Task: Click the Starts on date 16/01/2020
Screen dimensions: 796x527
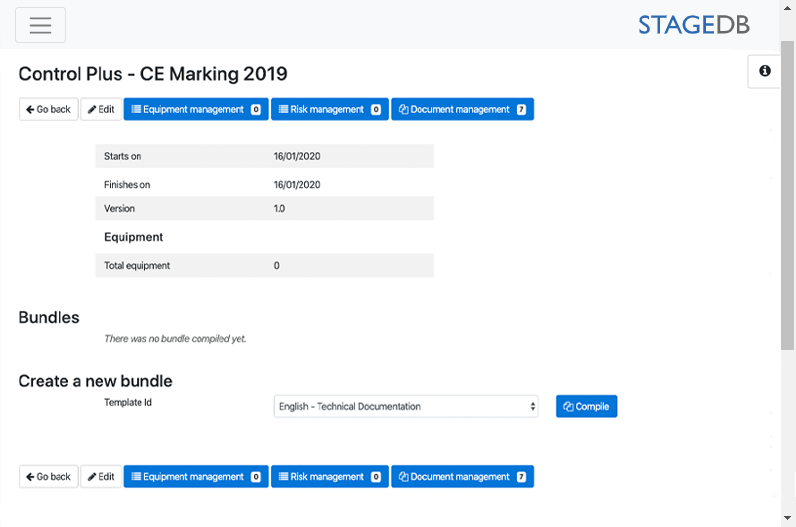Action: (x=297, y=156)
